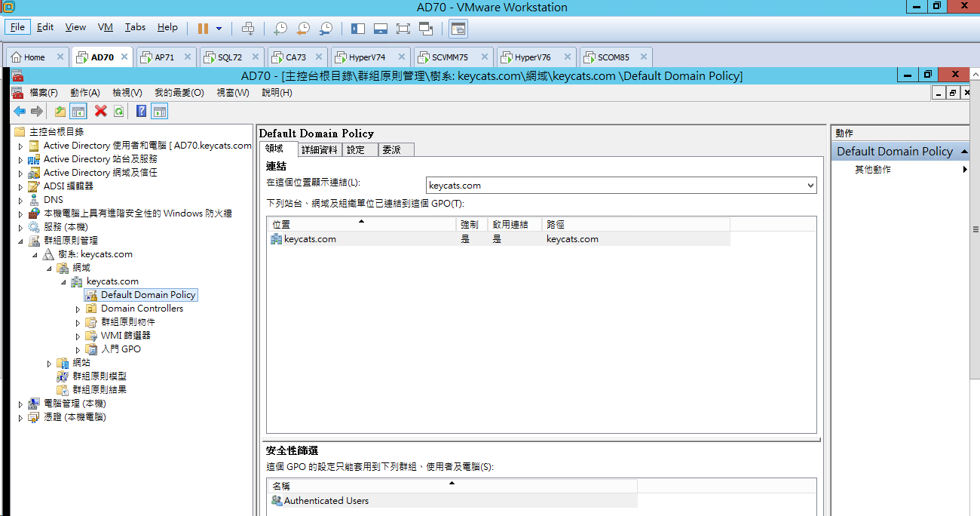This screenshot has height=516, width=980.
Task: Switch to the CA73 VM tab
Action: tap(296, 57)
